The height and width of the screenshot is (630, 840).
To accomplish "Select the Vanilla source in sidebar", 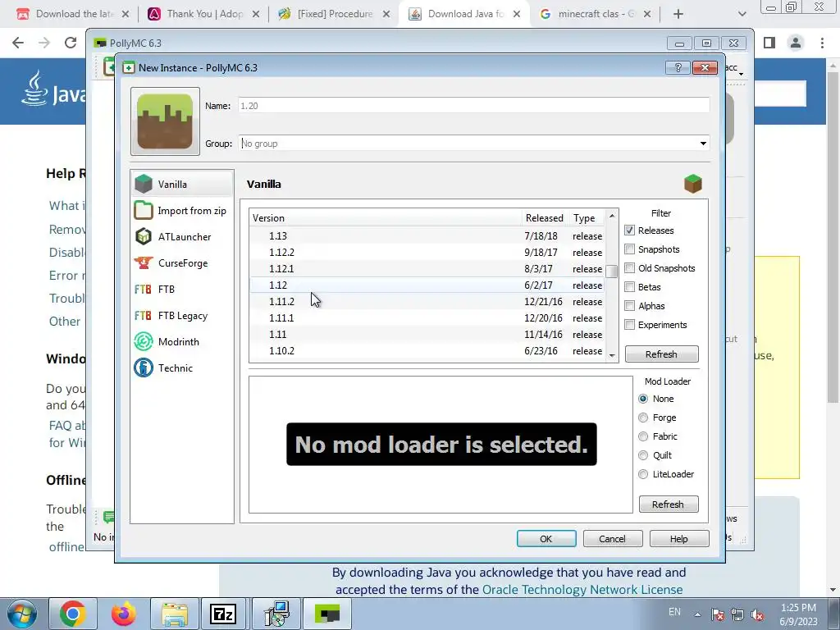I will pos(181,184).
